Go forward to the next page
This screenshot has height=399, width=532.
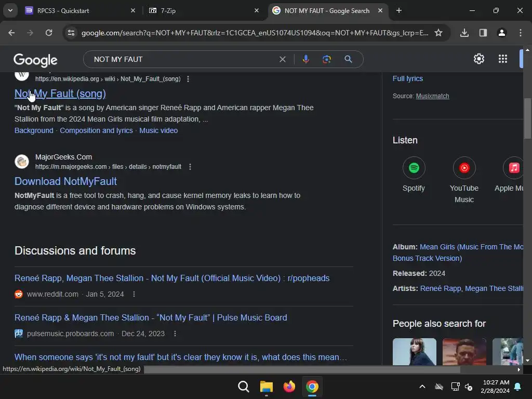tap(30, 33)
